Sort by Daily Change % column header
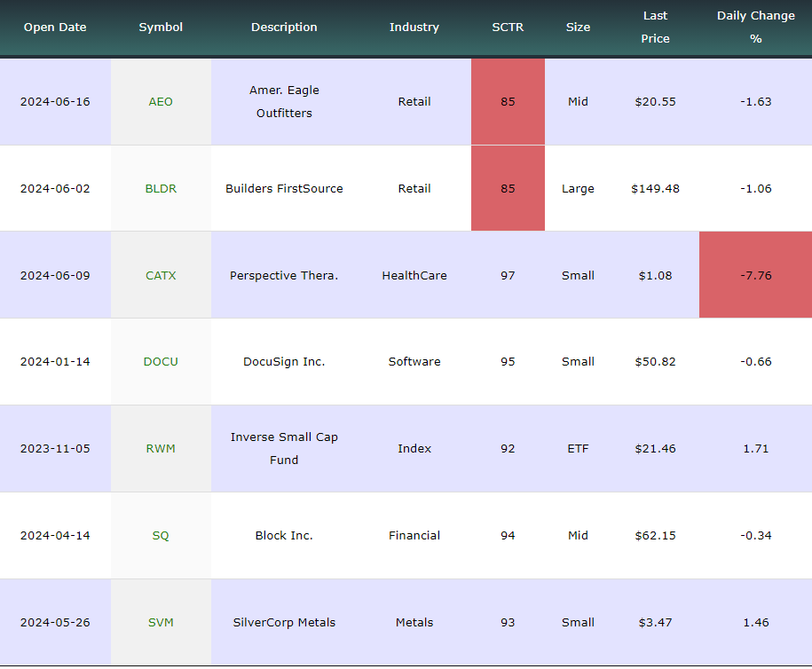 click(755, 27)
